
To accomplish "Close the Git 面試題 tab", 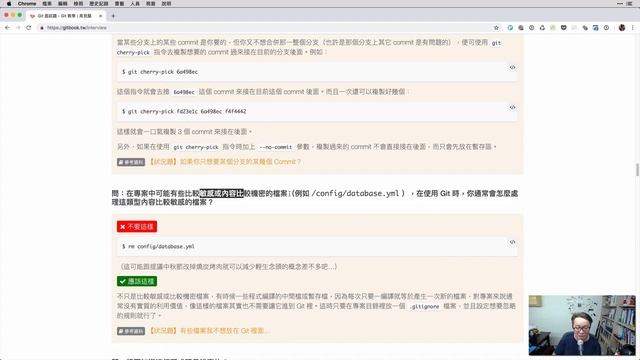I will coord(100,16).
